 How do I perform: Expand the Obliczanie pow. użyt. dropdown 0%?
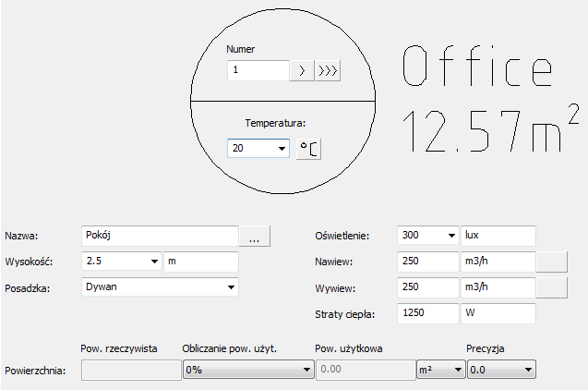(248, 370)
